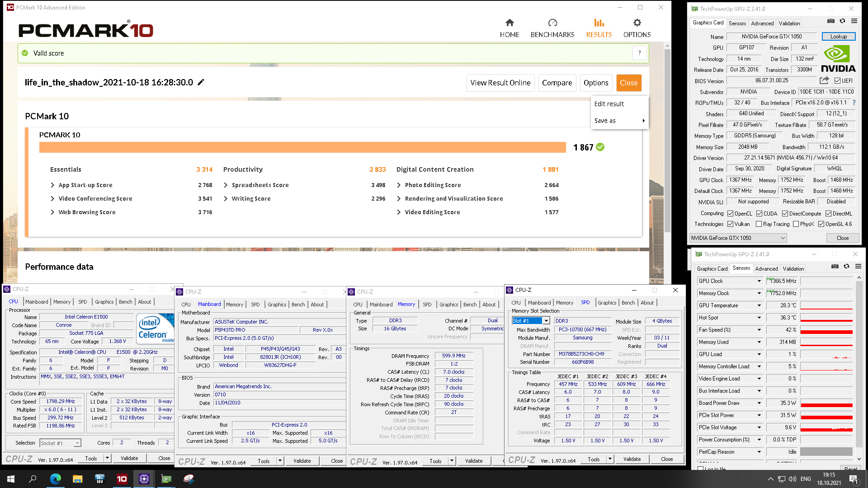This screenshot has height=488, width=868.
Task: Toggle the Ray Tracing checkbox
Action: point(759,224)
